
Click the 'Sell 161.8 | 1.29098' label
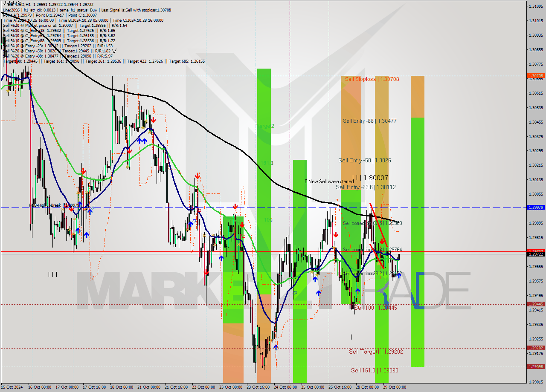[x=375, y=370]
